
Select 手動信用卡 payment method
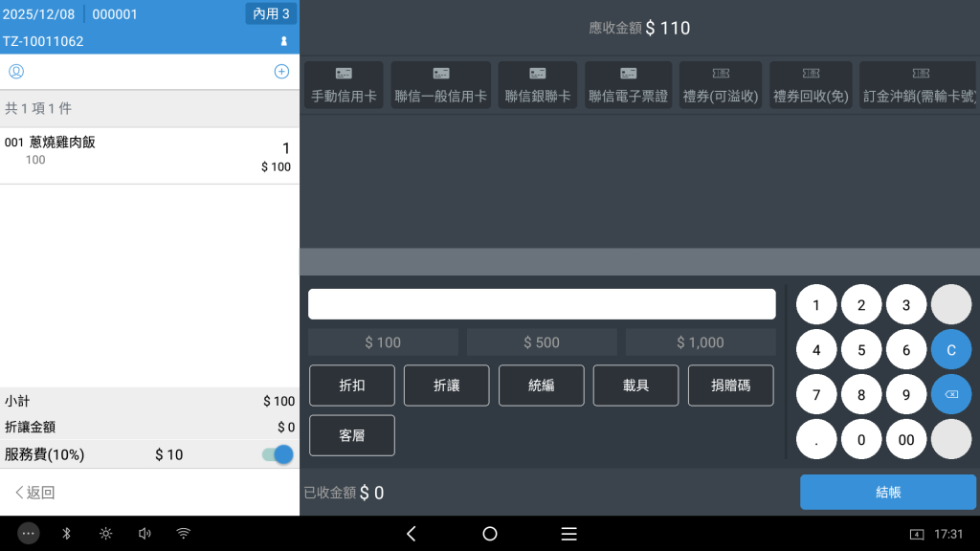click(344, 85)
